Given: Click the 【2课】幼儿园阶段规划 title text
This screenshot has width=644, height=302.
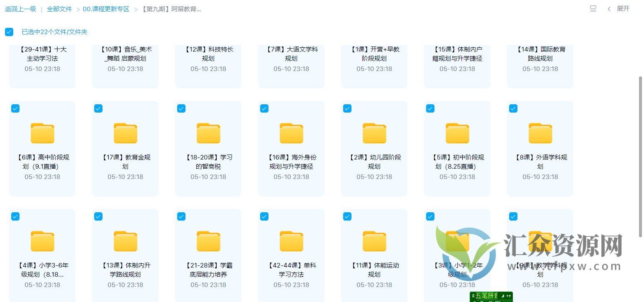Looking at the screenshot, I should tap(374, 162).
